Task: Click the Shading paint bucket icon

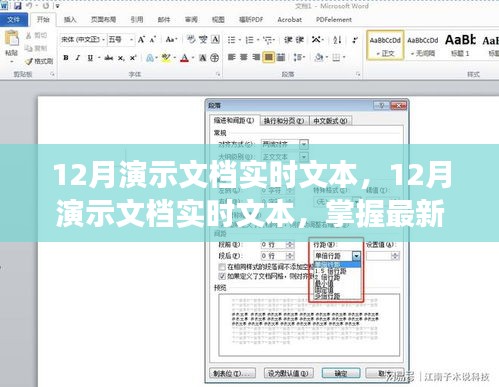Action: (318, 57)
